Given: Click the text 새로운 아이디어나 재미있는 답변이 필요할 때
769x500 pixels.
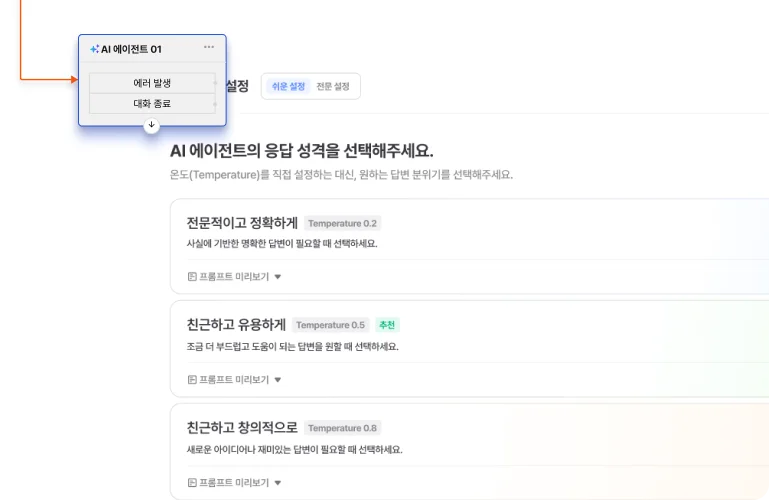Looking at the screenshot, I should click(x=272, y=450).
